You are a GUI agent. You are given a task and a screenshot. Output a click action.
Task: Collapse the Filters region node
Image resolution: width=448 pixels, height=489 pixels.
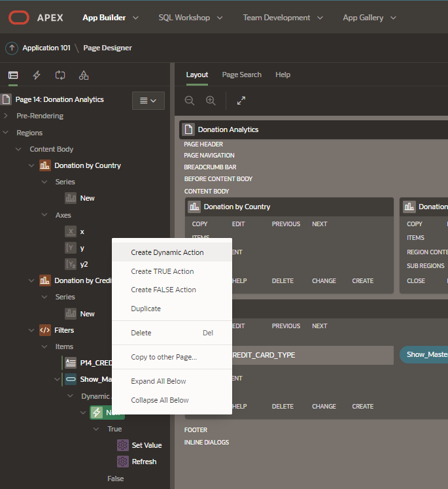(31, 330)
